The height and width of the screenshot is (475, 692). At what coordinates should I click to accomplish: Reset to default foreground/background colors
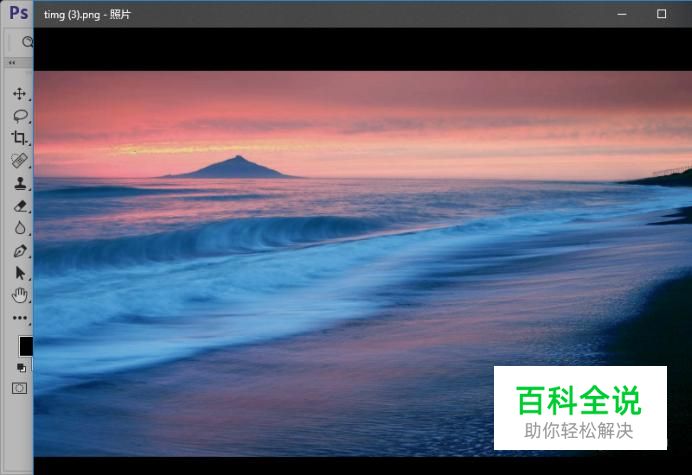[21, 367]
